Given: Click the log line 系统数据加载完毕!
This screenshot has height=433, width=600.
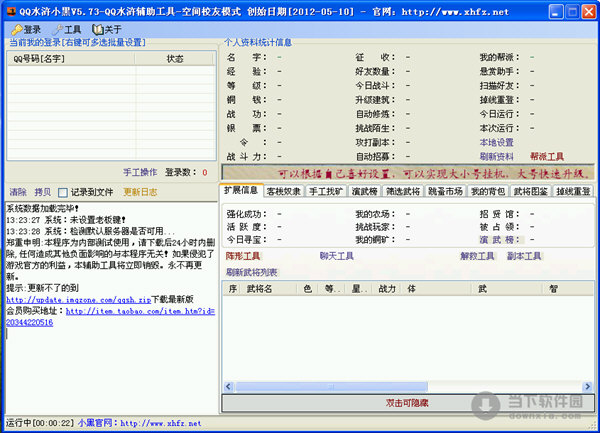Looking at the screenshot, I should (x=42, y=208).
